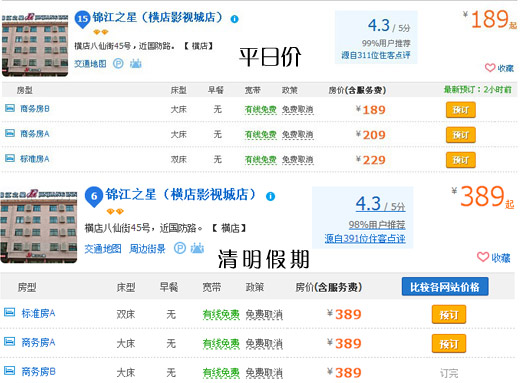The width and height of the screenshot is (520, 383).
Task: Click 收藏 label in top listing
Action: (506, 68)
